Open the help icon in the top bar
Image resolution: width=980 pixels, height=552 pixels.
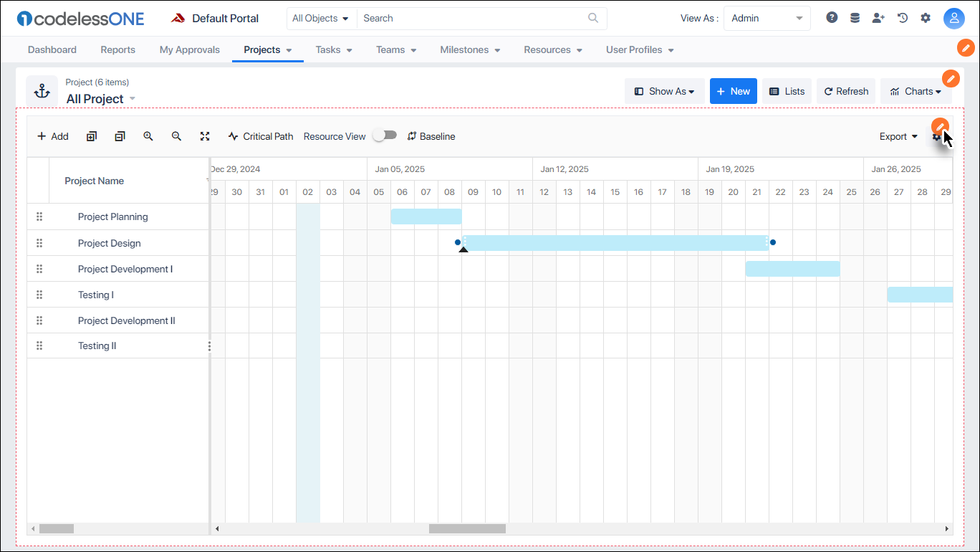click(x=831, y=17)
